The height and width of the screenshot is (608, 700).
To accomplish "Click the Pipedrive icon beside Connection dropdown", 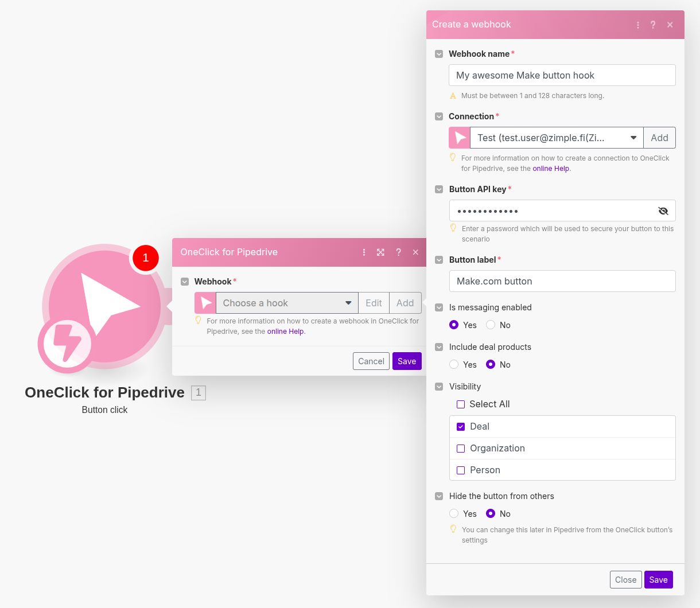I will pyautogui.click(x=460, y=138).
